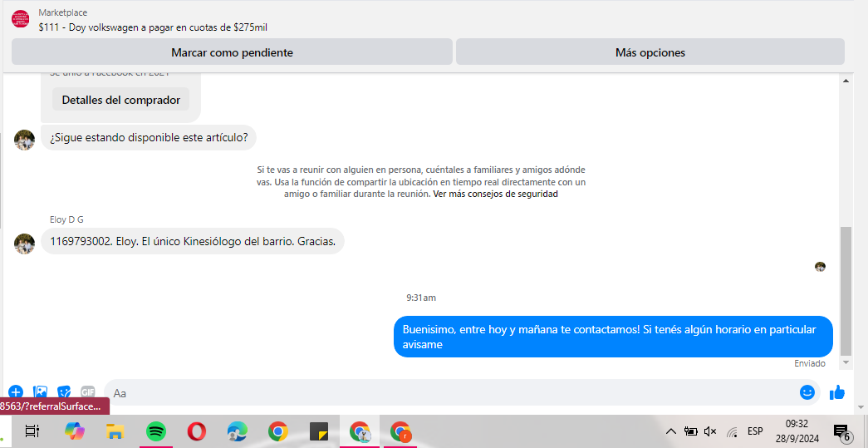The image size is (868, 448).
Task: Click the plus icon to open more actions
Action: 15,392
